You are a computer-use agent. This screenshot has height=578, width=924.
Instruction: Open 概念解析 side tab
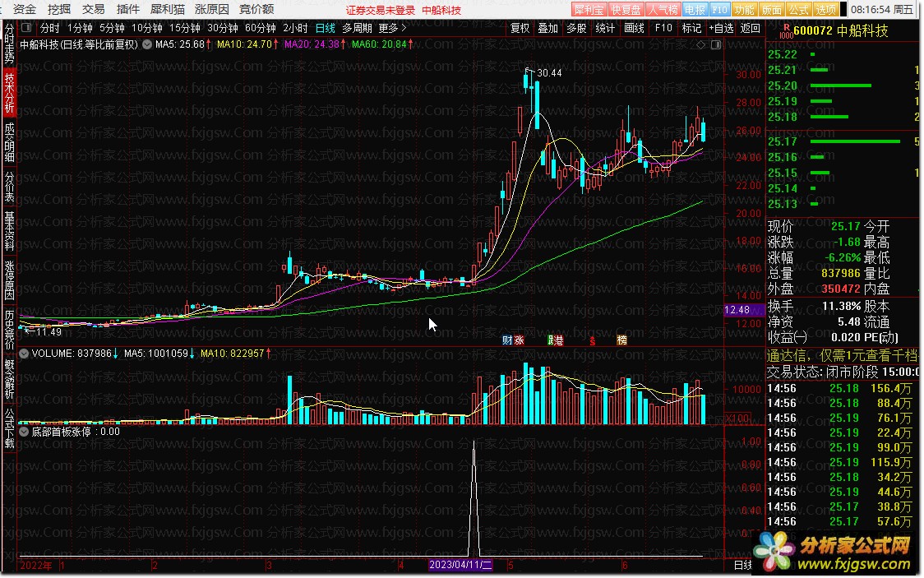9,379
